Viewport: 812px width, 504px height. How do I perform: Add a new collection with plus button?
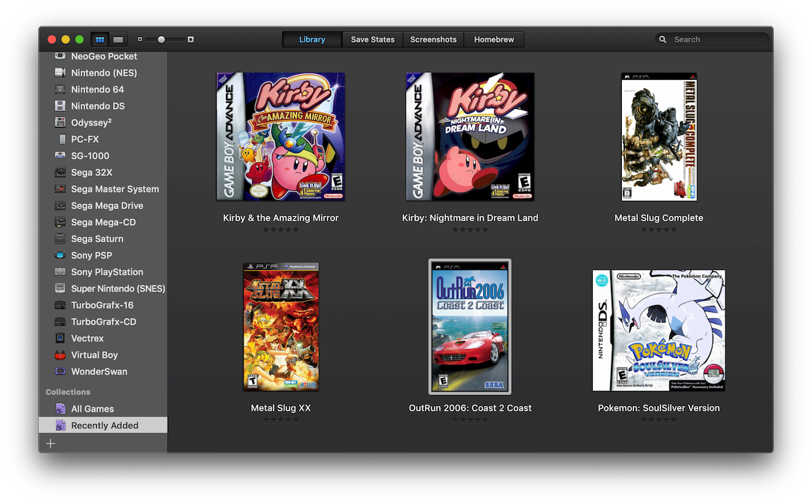pos(51,444)
